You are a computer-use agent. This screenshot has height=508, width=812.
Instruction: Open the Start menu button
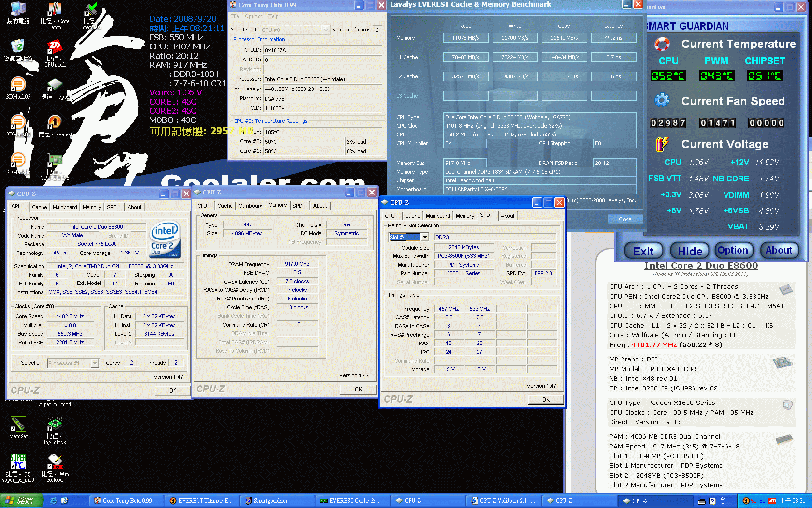[22, 501]
